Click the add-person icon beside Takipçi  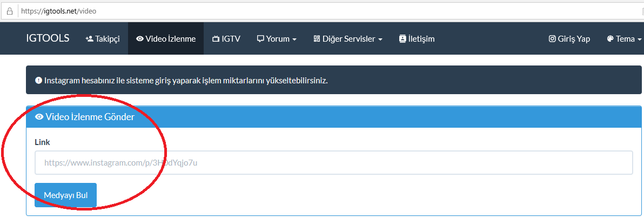coord(89,39)
